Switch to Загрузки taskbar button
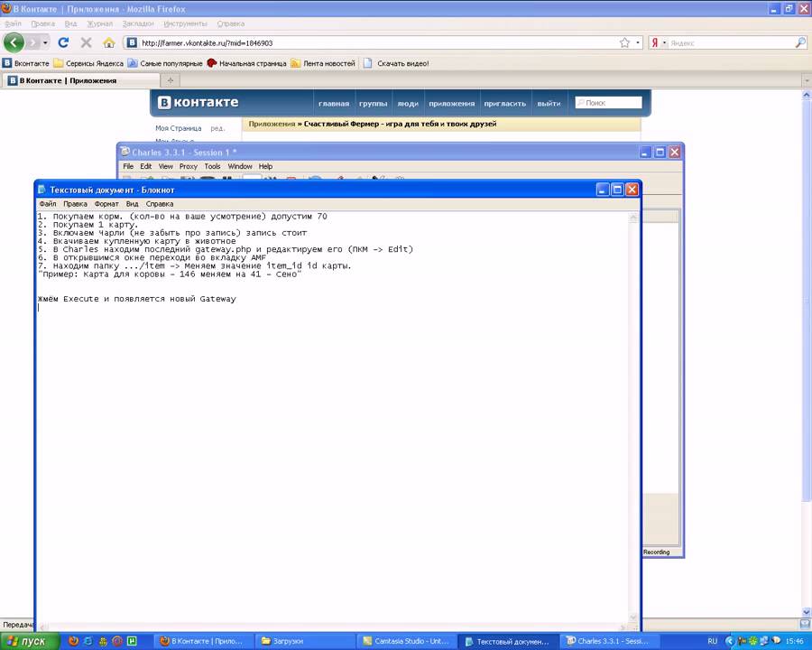 (306, 641)
